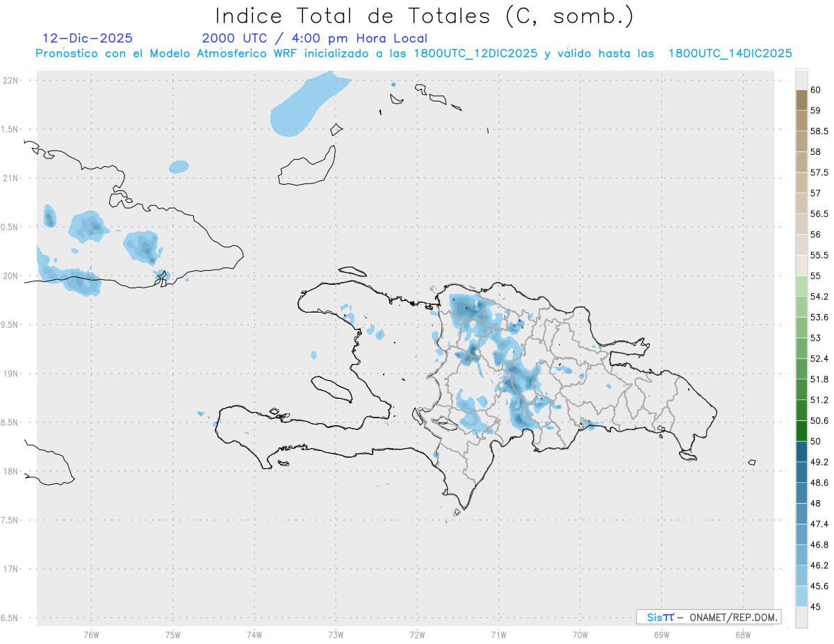Click the "46.2" color scale value
This screenshot has height=644, width=834.
point(819,565)
